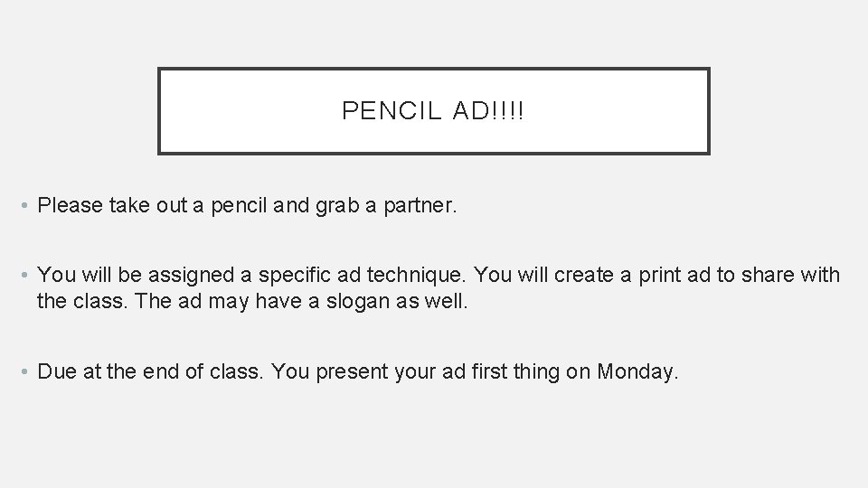Select the third bullet point marker

(24, 371)
